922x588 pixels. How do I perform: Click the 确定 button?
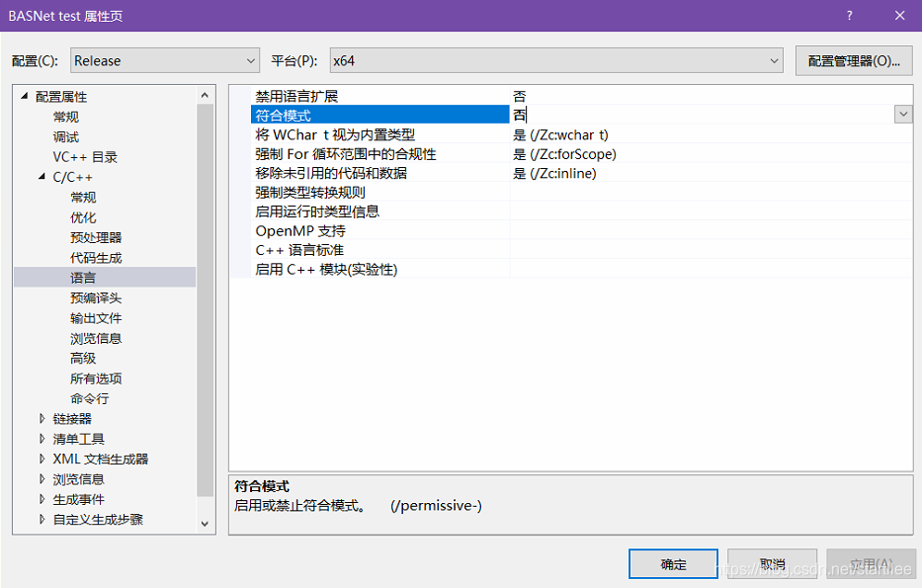[673, 564]
